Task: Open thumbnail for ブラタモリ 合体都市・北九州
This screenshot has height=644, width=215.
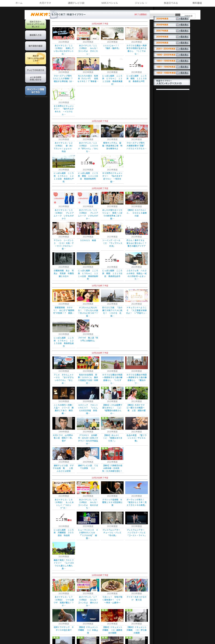Action: 88,423
